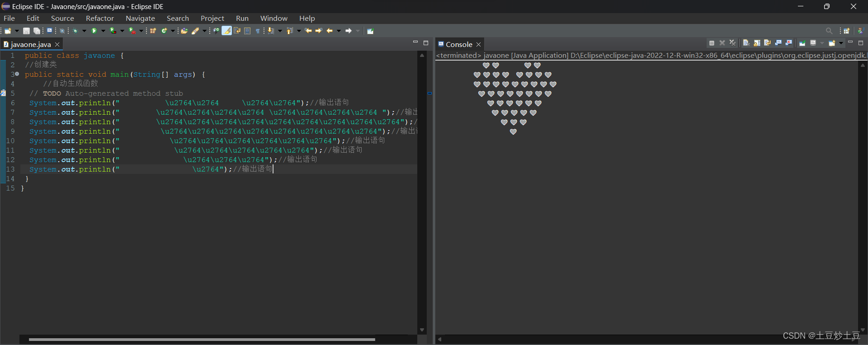
Task: Open a terminal with the toolbar icon
Action: (x=49, y=30)
